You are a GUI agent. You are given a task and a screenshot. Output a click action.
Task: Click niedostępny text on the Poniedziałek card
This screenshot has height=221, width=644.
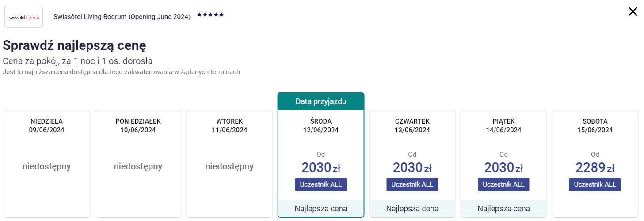point(138,167)
